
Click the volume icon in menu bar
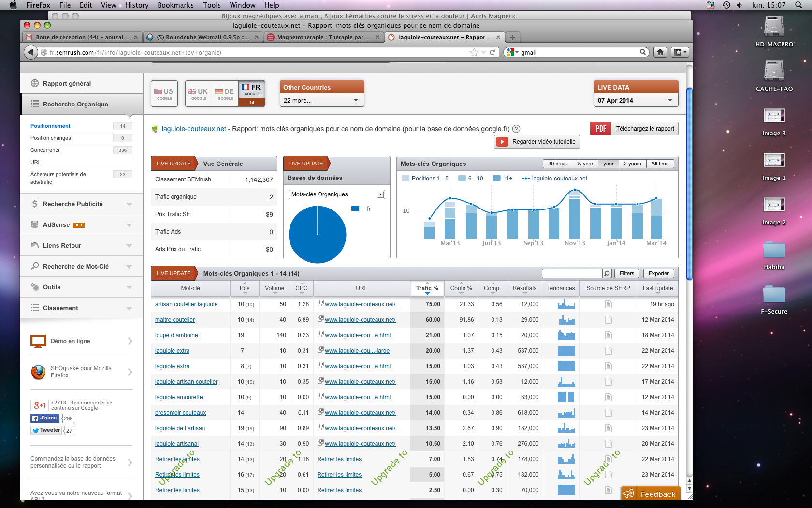pos(739,5)
